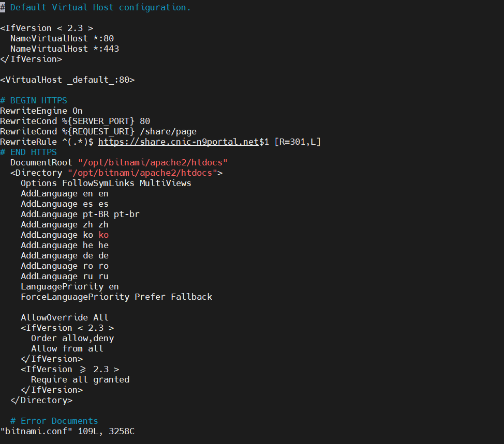Click the # BEGIN HTTPS comment
Image resolution: width=504 pixels, height=444 pixels.
(34, 100)
